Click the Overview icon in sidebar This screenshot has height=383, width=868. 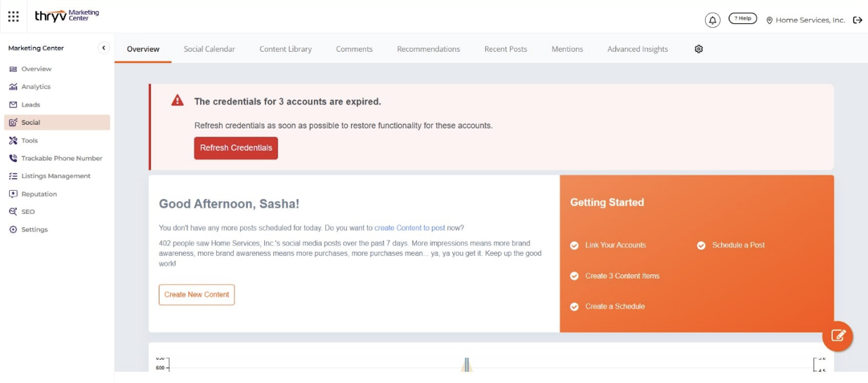(13, 69)
